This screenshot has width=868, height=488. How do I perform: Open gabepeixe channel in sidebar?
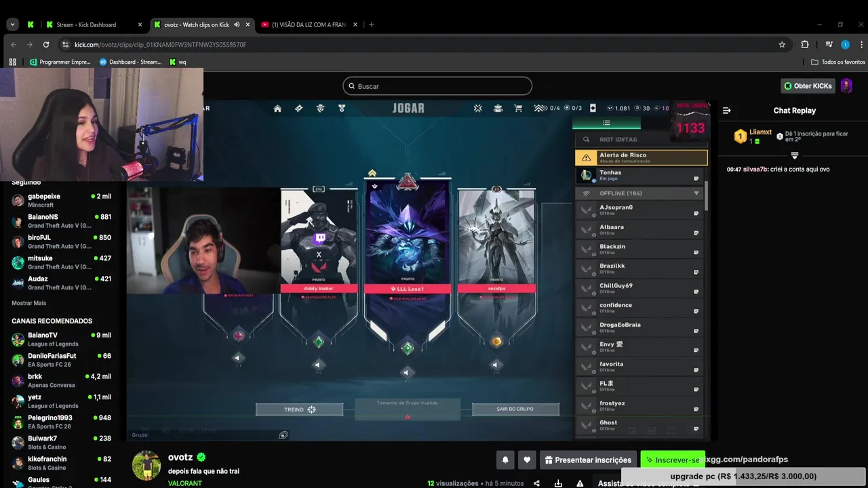[61, 200]
